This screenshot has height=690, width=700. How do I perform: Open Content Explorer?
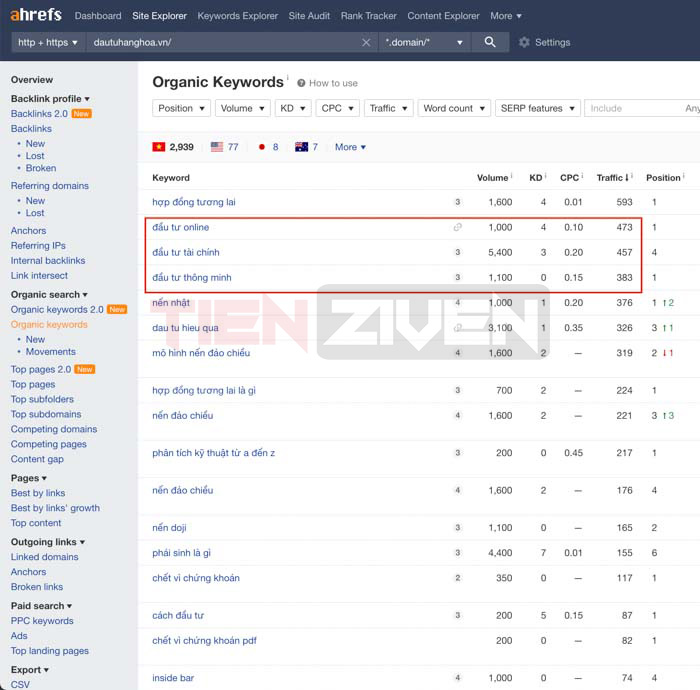443,16
